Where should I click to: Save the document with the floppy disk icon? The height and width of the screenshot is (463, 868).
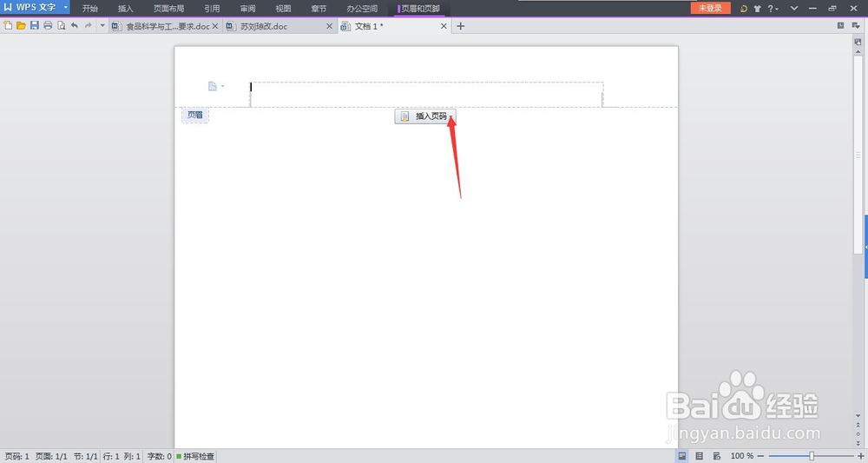pyautogui.click(x=35, y=25)
